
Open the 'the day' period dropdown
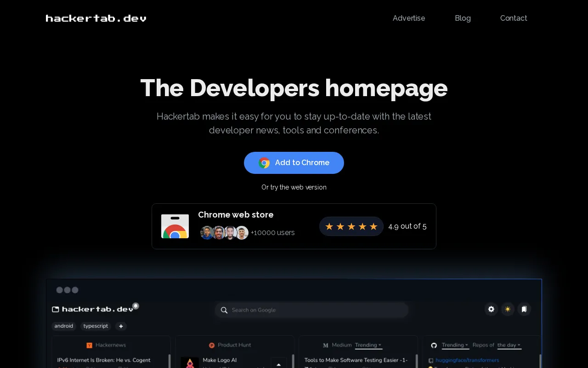click(509, 345)
